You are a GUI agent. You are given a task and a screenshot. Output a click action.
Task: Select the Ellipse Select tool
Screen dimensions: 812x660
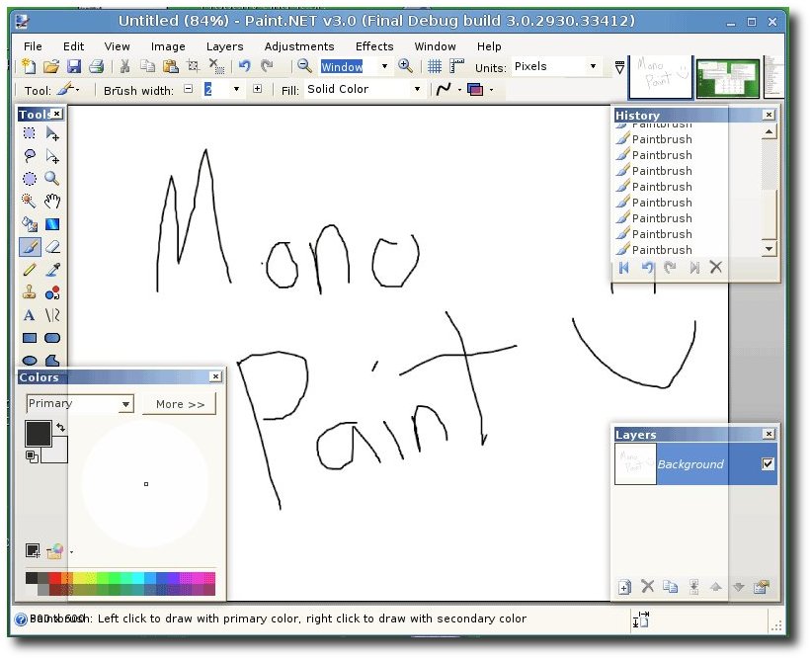coord(30,179)
